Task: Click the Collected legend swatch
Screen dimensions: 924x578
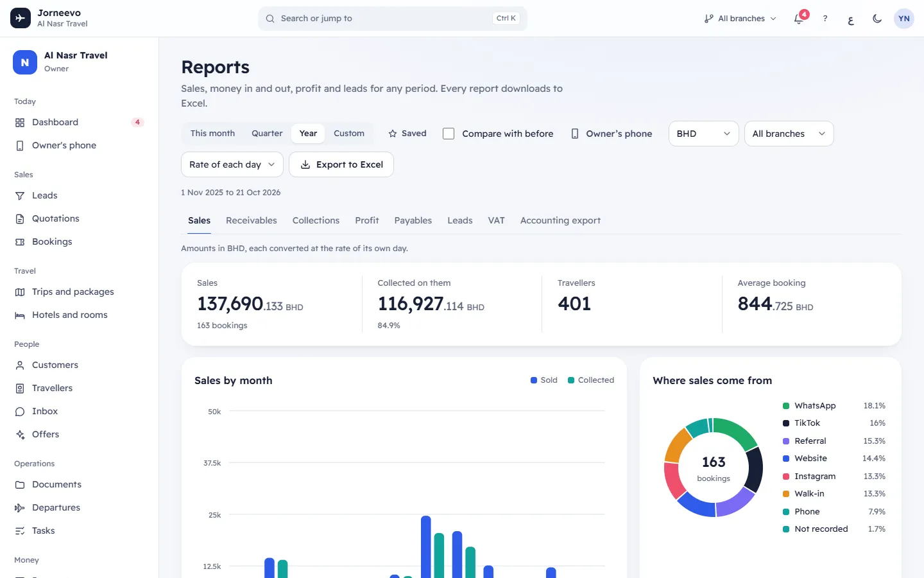Action: pos(571,380)
